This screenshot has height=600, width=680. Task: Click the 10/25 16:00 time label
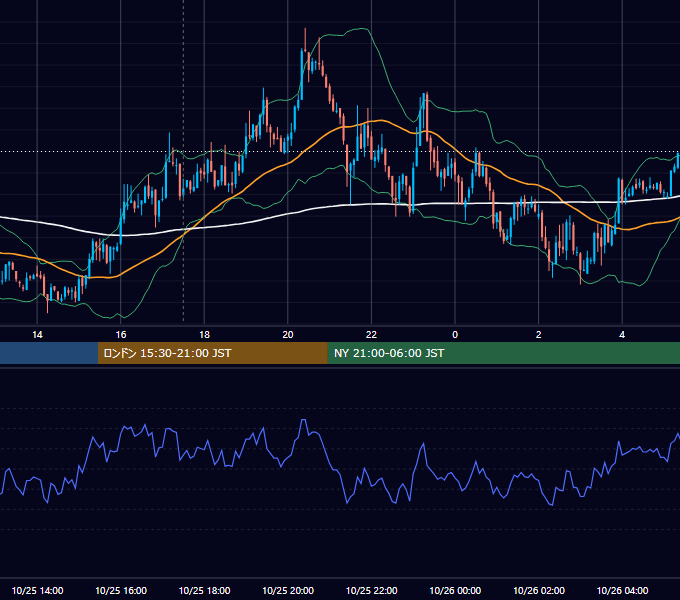pos(121,590)
